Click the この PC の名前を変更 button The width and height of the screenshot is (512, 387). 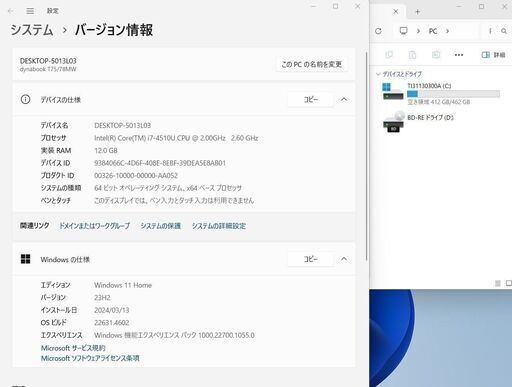tap(312, 64)
